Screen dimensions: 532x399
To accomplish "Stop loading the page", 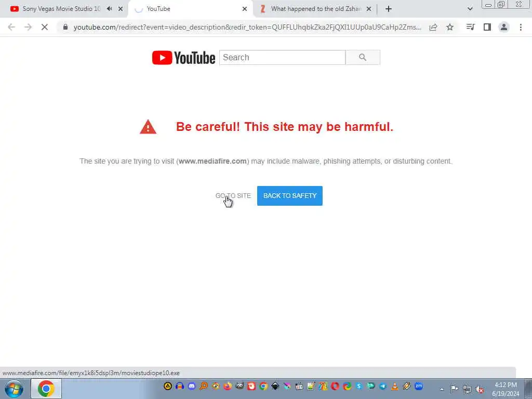I will click(x=45, y=27).
